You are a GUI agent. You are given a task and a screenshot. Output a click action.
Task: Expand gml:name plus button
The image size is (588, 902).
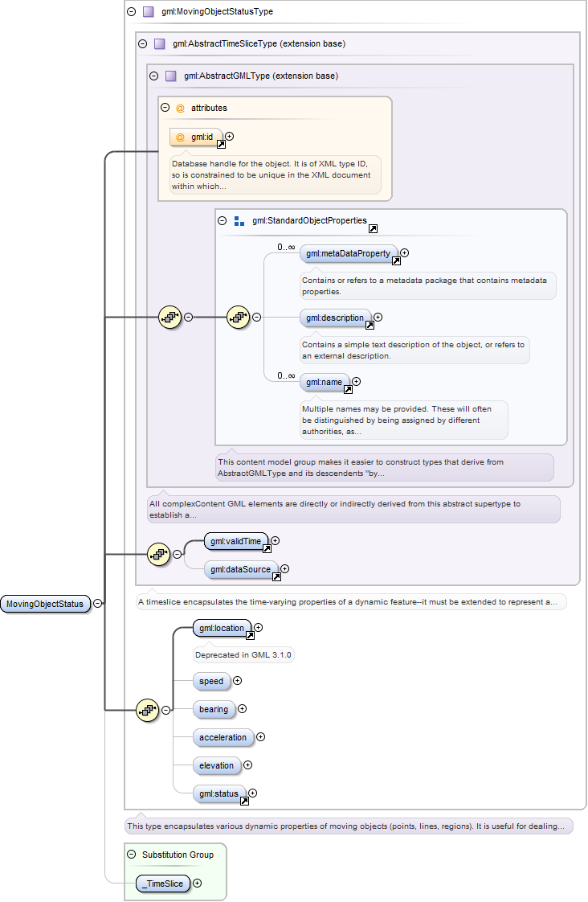(357, 381)
